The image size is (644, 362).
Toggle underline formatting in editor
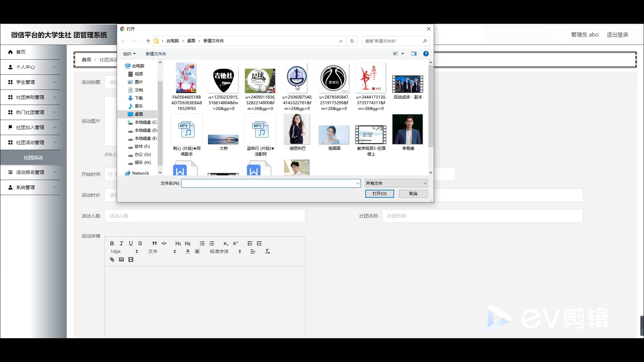pyautogui.click(x=131, y=243)
